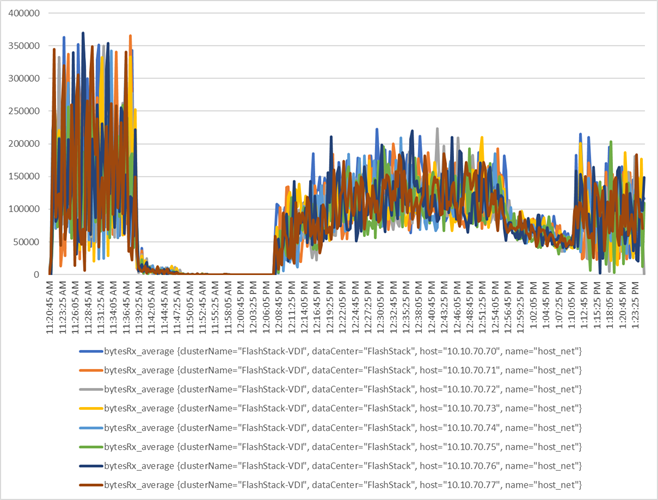
Task: Click the green legend swatch for host 10.10.70.75
Action: coord(91,447)
